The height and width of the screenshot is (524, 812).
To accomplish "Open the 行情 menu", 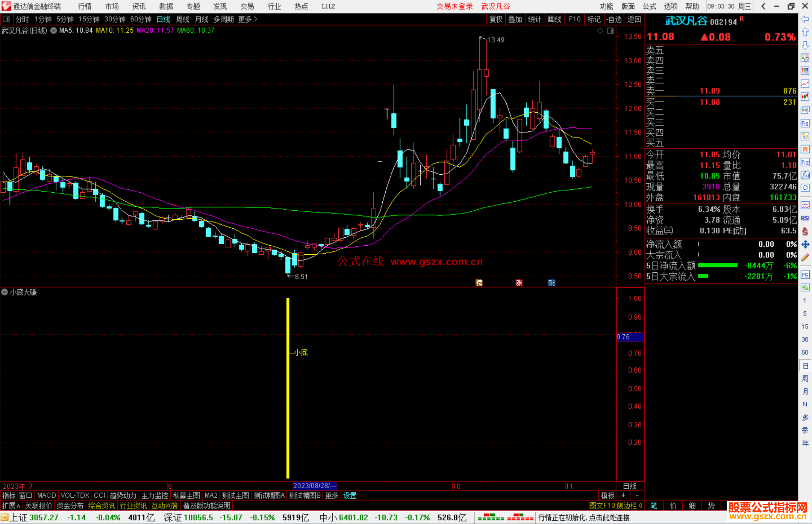I will click(85, 6).
